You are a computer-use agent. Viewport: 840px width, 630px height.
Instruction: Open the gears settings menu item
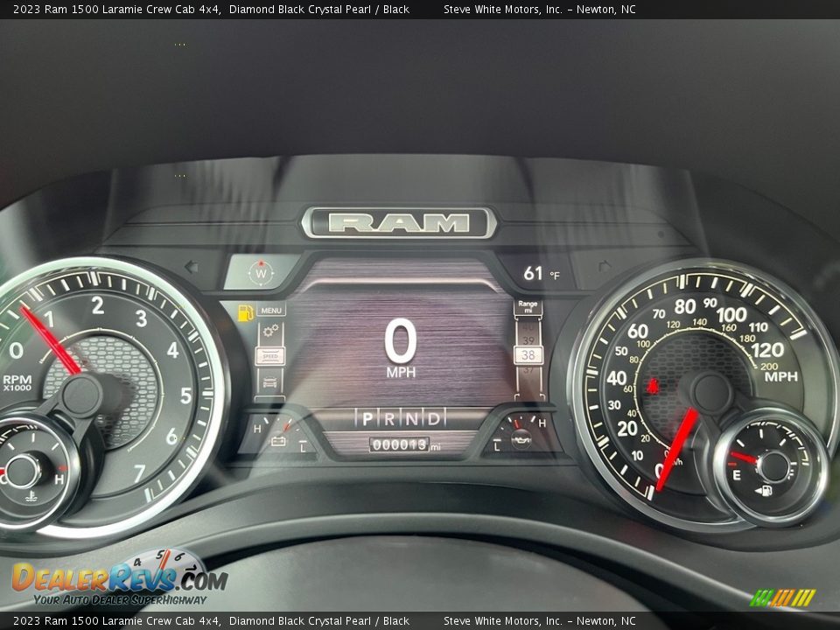(x=270, y=331)
